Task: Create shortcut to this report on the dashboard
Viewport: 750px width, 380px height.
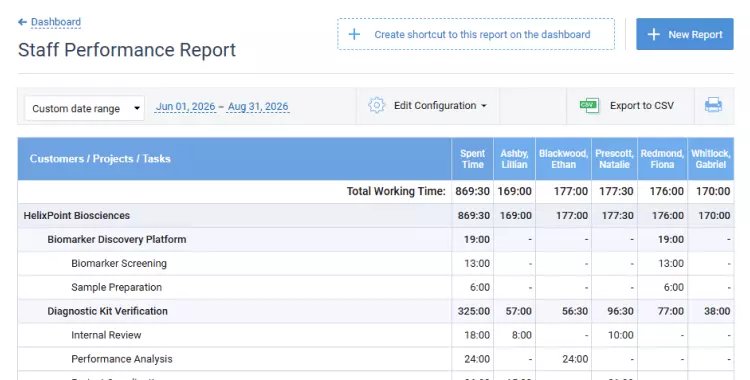Action: (476, 34)
